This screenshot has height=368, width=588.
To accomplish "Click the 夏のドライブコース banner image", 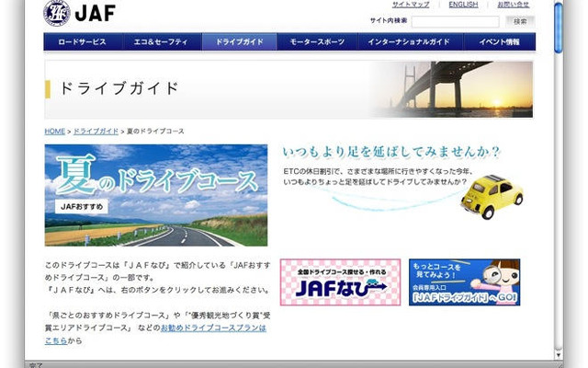I will (156, 195).
